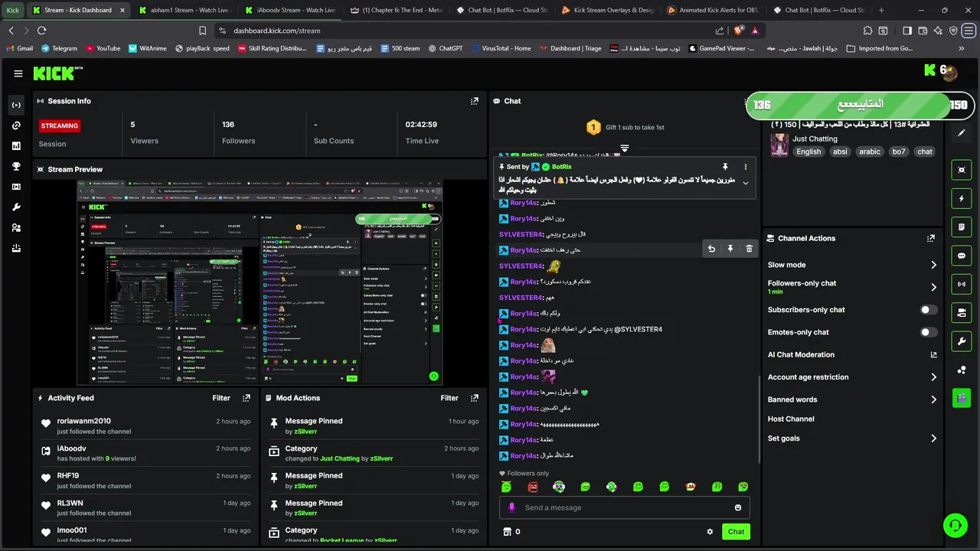980x551 pixels.
Task: Click the pencil edit icon in right toolbar
Action: click(962, 132)
